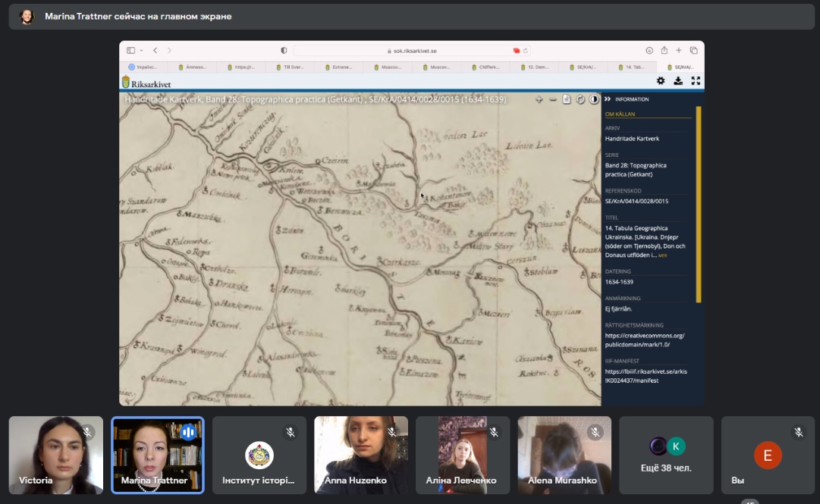Click the Safari sidebar toggle icon
Image resolution: width=820 pixels, height=504 pixels.
[130, 51]
